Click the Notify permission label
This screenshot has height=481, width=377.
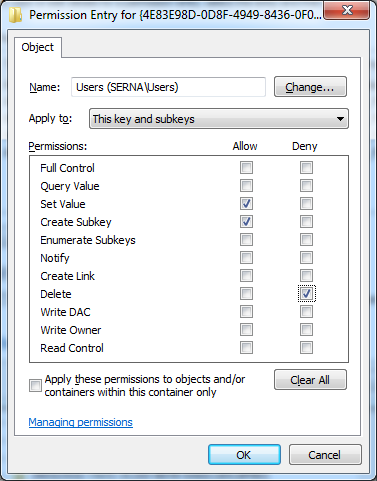coord(55,258)
